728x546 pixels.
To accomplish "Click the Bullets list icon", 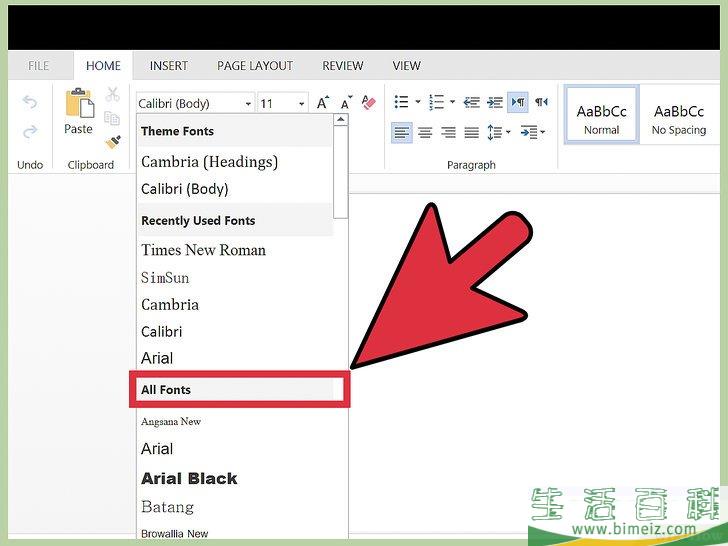I will click(401, 102).
